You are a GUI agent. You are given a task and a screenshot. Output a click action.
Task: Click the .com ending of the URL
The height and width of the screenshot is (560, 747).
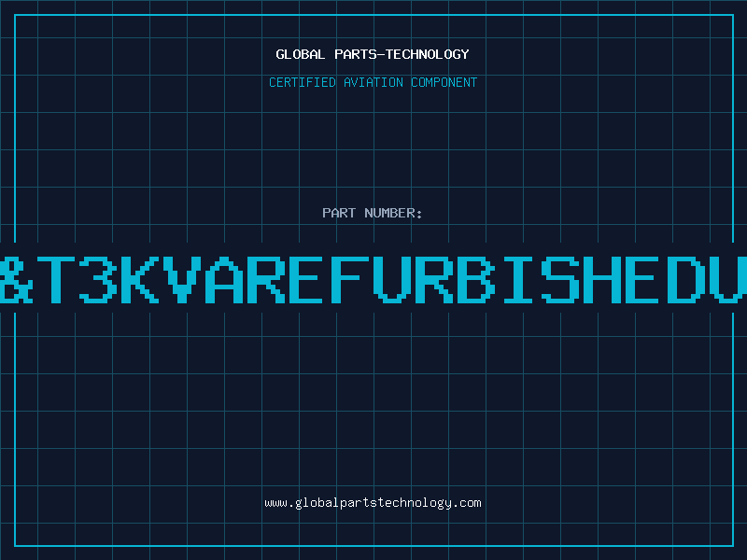467,503
